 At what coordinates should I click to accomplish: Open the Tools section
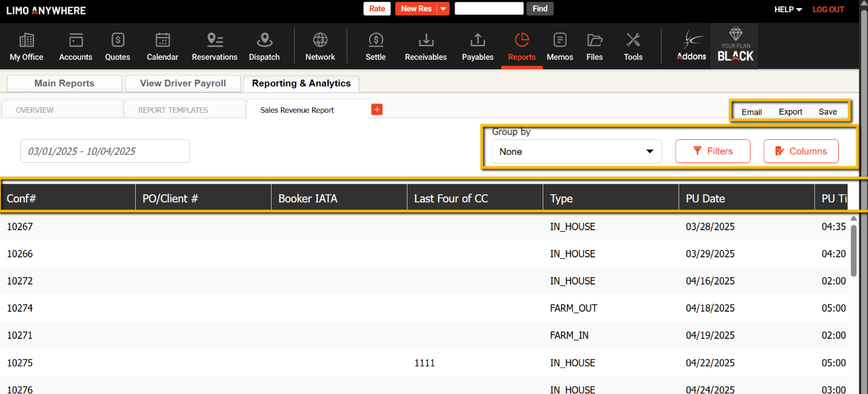coord(633,46)
